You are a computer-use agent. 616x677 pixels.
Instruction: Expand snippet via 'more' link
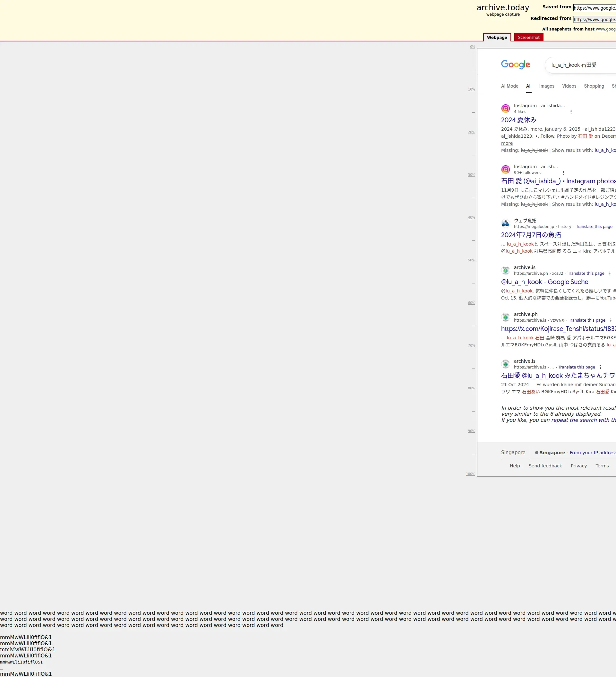507,143
